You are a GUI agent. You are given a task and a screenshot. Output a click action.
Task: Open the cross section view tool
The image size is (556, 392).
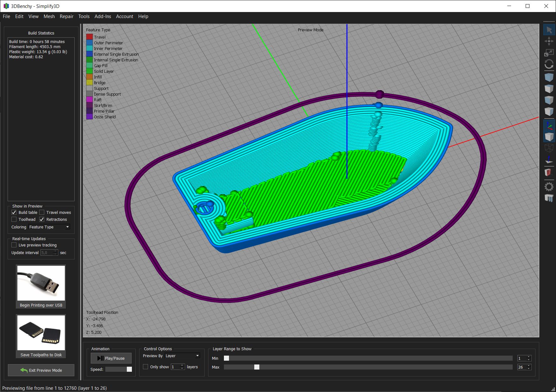tap(549, 172)
